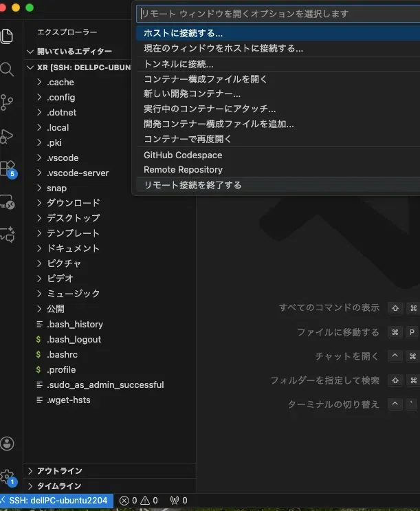420x511 pixels.
Task: Expand the .vscode-server folder
Action: (39, 173)
